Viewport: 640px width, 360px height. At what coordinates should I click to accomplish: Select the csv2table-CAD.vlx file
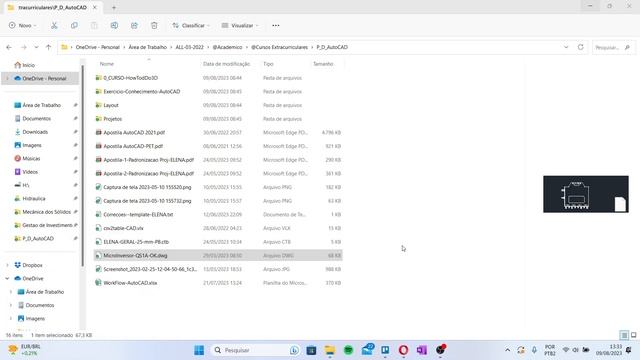point(123,228)
